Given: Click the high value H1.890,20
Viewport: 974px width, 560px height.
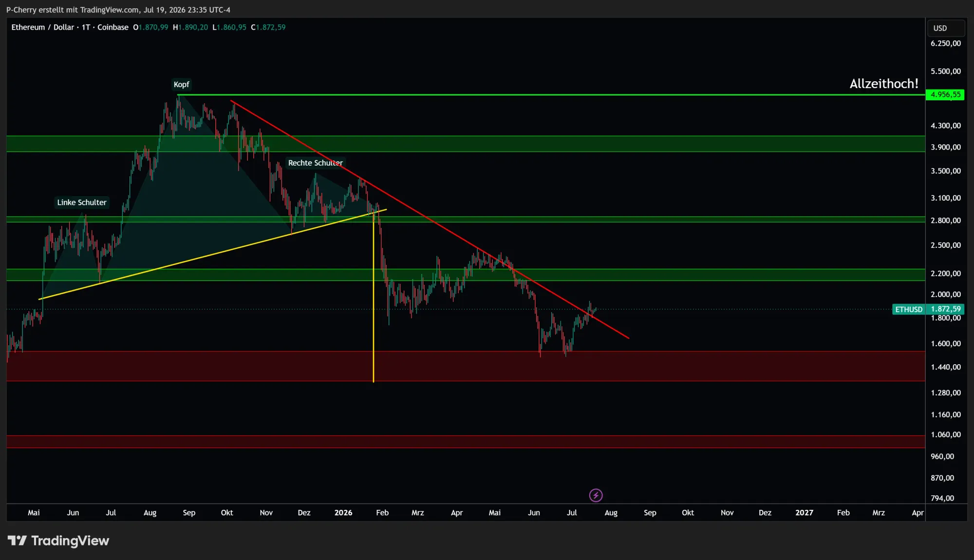Looking at the screenshot, I should pos(190,27).
